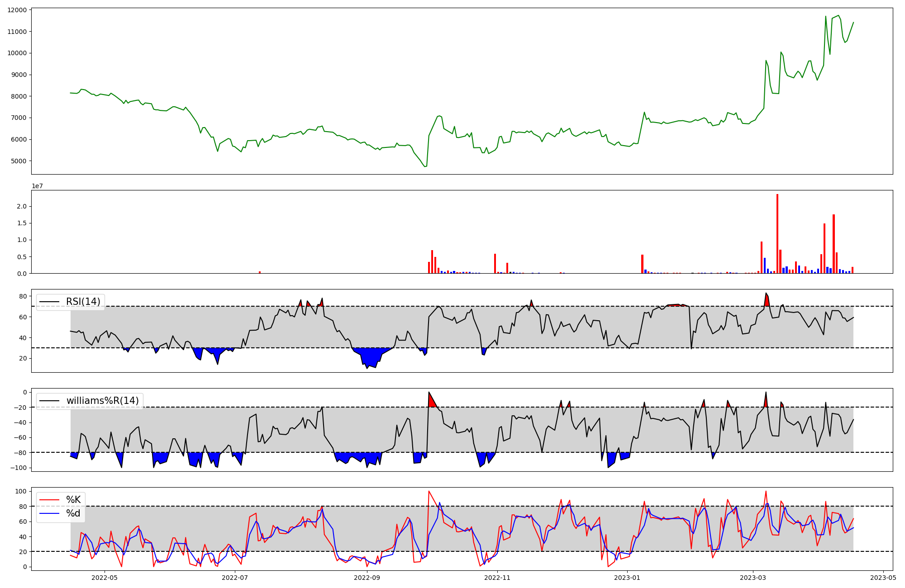Click the %d legend label
The width and height of the screenshot is (905, 588).
(73, 513)
